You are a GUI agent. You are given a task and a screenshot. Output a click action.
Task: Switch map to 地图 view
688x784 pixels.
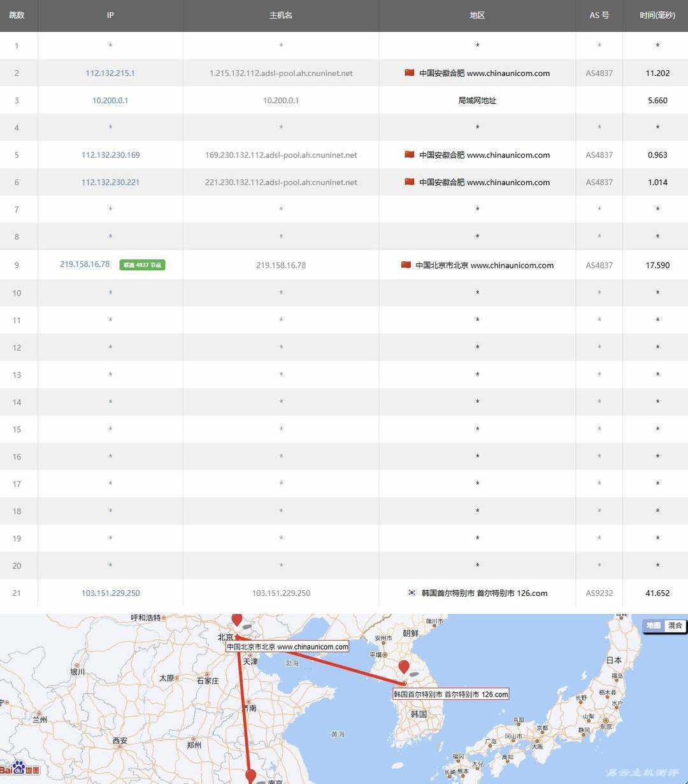654,625
